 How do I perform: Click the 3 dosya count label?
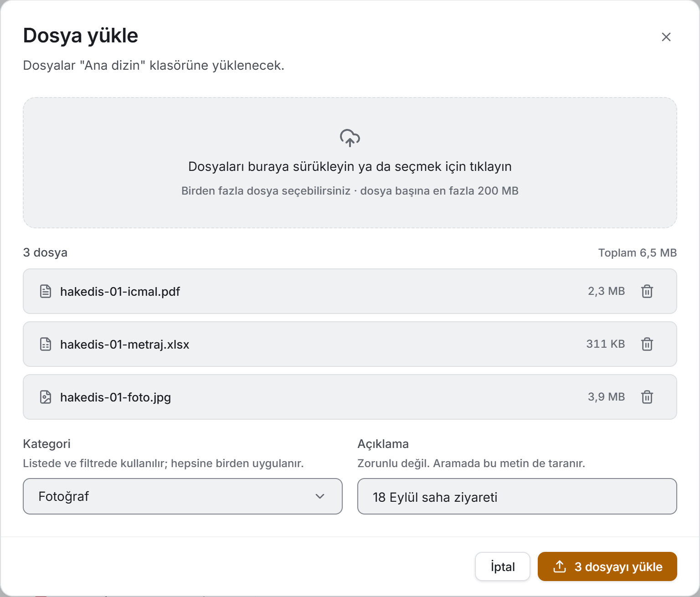[x=45, y=252]
